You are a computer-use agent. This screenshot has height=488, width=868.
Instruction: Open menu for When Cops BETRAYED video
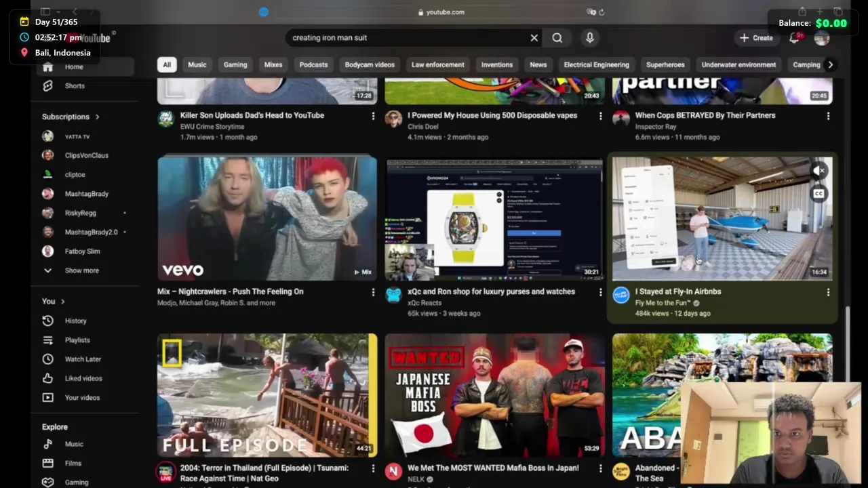point(828,116)
